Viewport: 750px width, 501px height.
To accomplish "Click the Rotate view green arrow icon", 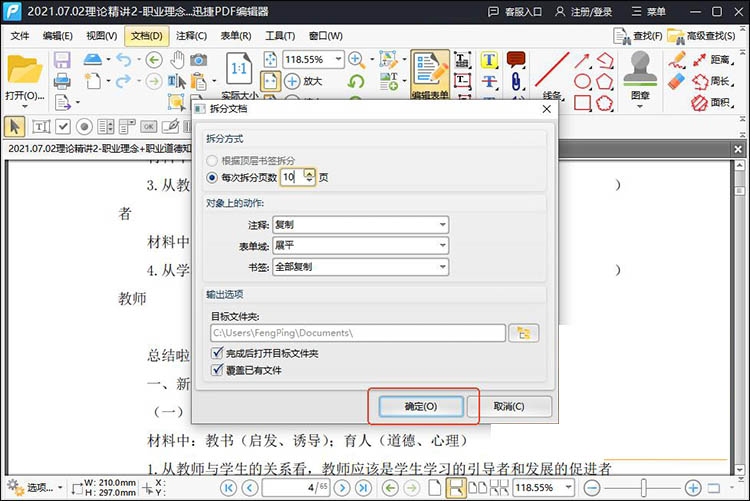I will click(356, 81).
